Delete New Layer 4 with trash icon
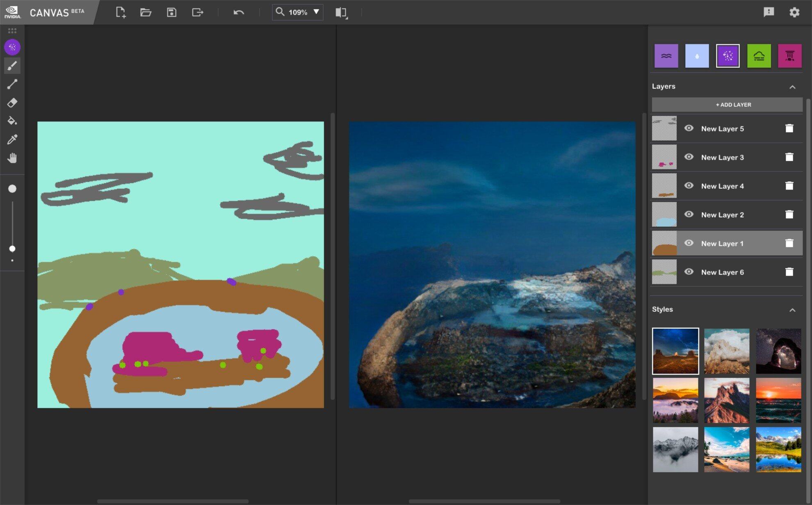 pyautogui.click(x=789, y=186)
